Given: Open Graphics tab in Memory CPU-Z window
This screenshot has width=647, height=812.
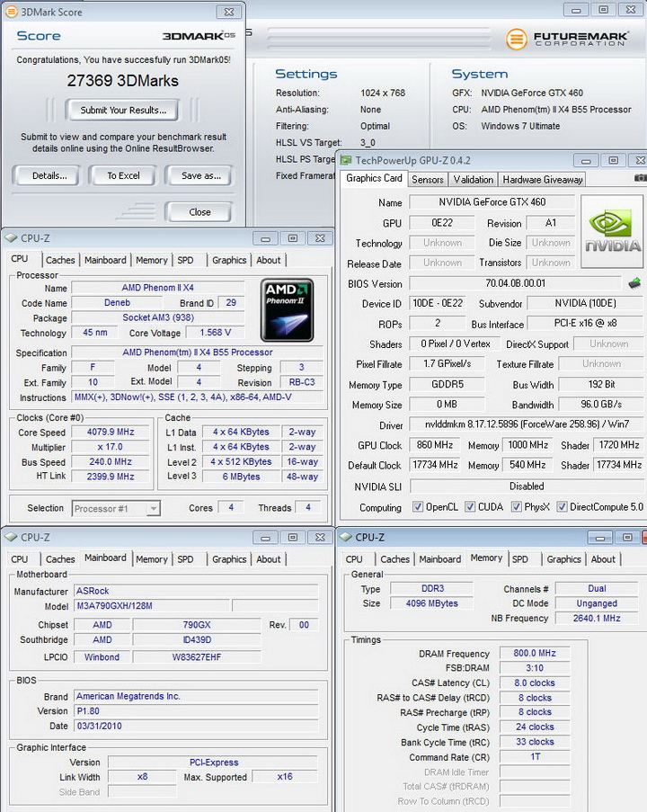Looking at the screenshot, I should [563, 559].
